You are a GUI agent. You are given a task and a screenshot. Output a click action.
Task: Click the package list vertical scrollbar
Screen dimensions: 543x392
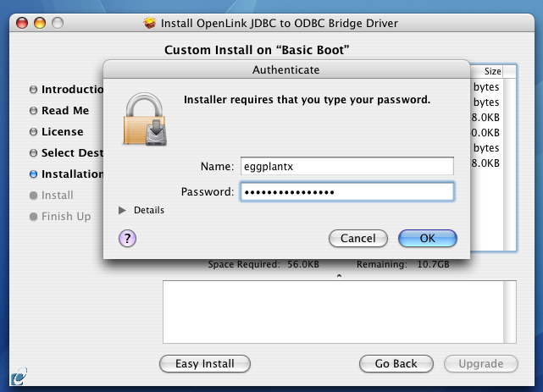click(509, 164)
